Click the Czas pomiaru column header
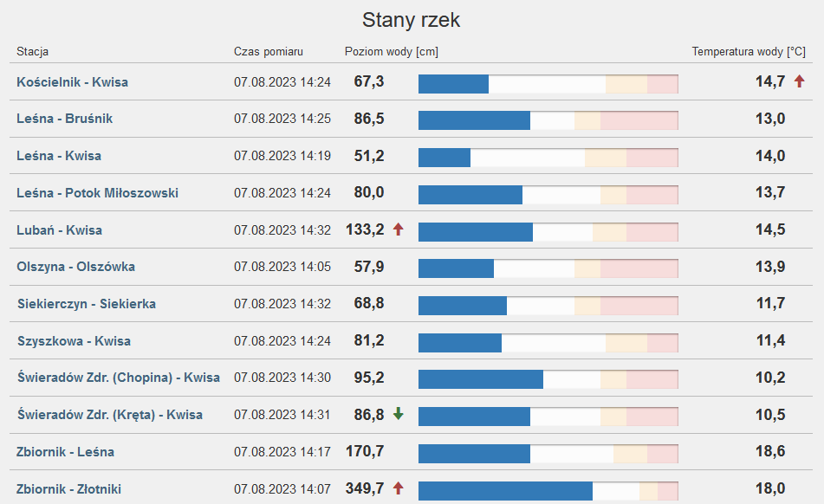824x504 pixels. [x=269, y=52]
